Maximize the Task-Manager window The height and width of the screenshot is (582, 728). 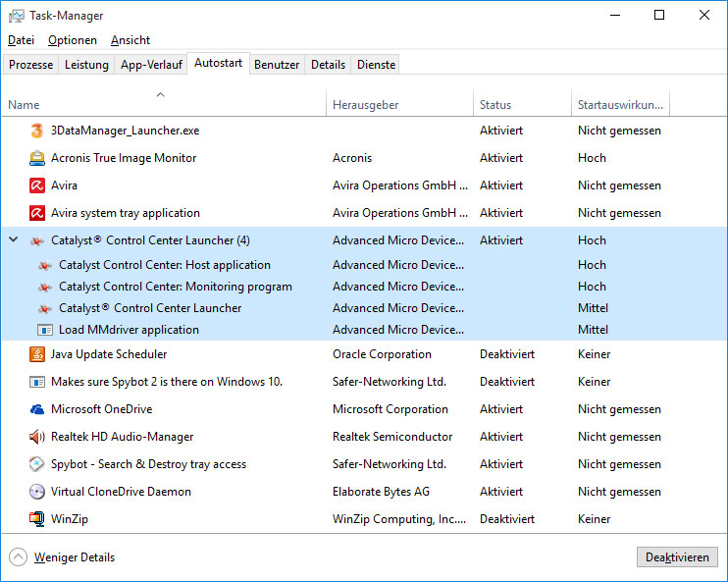tap(658, 15)
